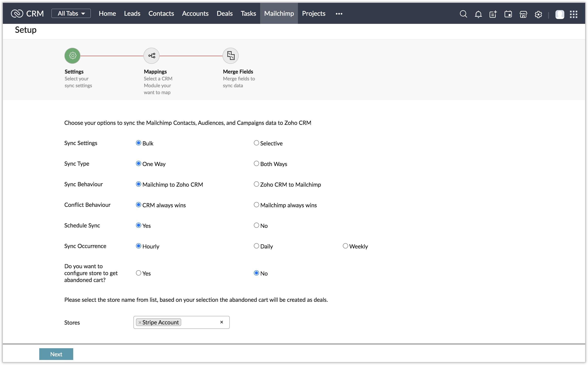
Task: Expand the All Tabs dropdown
Action: click(71, 13)
